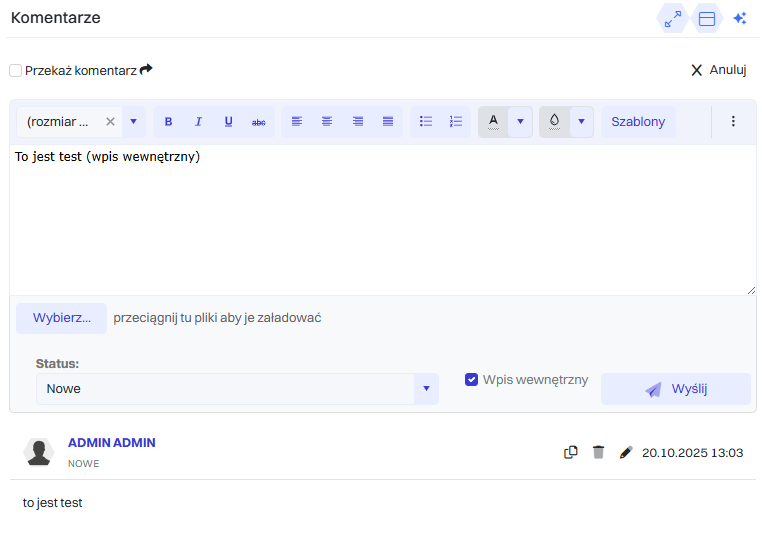Expand the Status dropdown list
Viewport: 762px width, 545px height.
point(426,389)
